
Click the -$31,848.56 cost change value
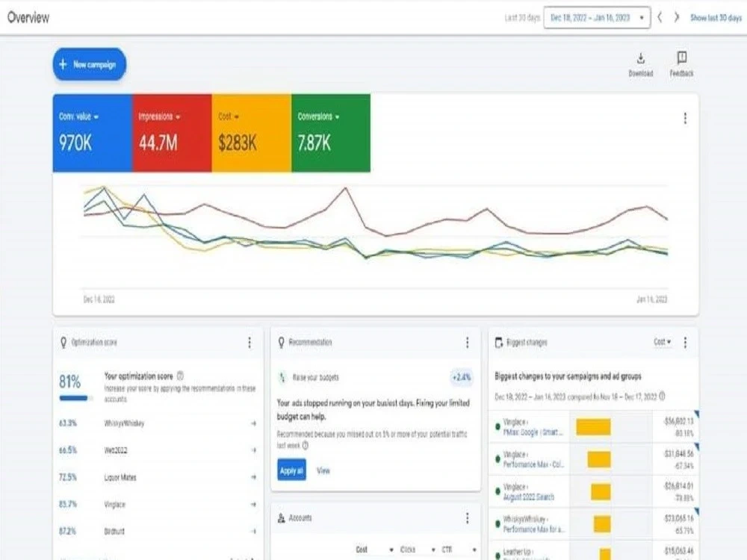[x=678, y=453]
